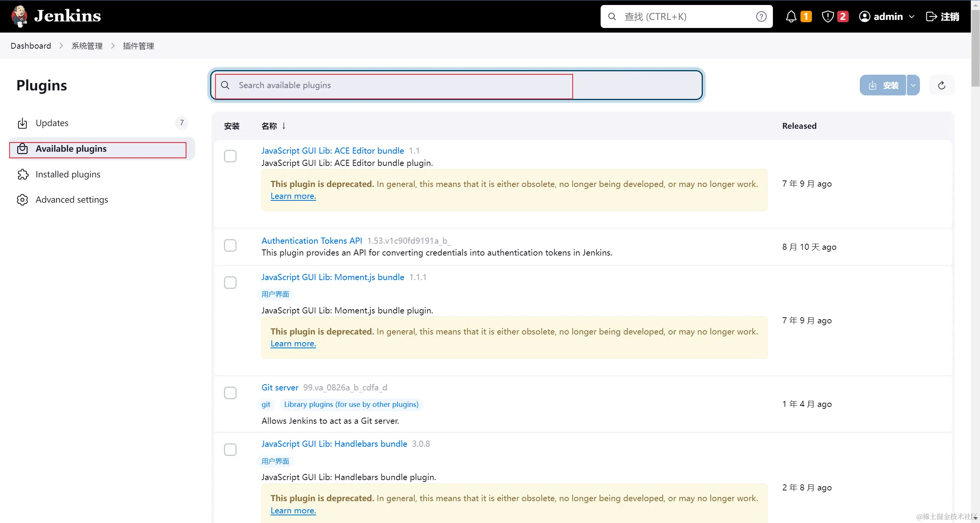Check the Authentication Tokens API checkbox
This screenshot has width=980, height=523.
coord(230,246)
